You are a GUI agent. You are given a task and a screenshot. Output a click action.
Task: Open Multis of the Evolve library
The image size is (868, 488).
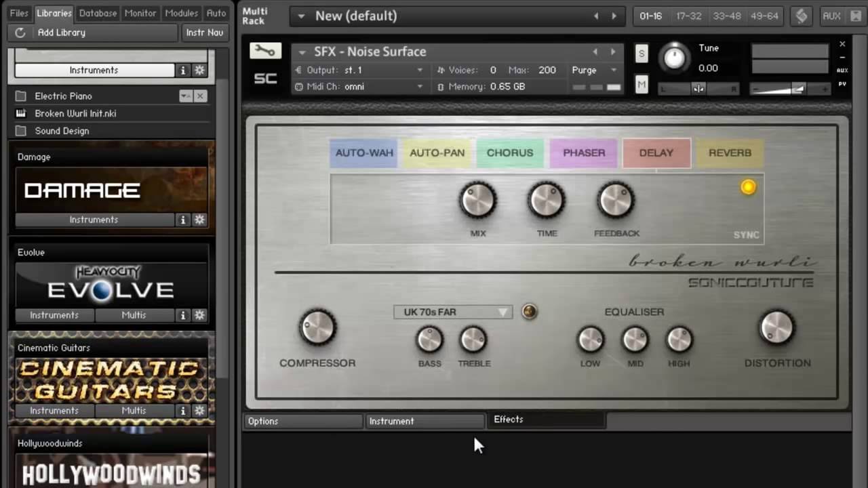(x=134, y=315)
